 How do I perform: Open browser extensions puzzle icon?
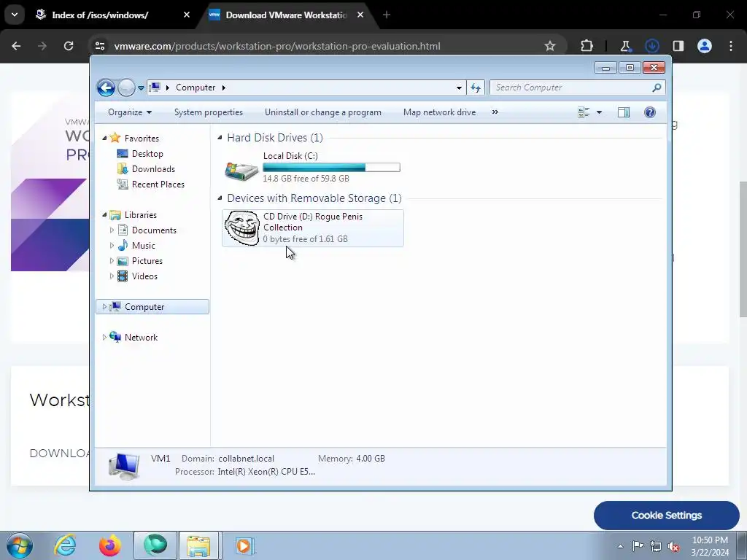[x=587, y=46]
